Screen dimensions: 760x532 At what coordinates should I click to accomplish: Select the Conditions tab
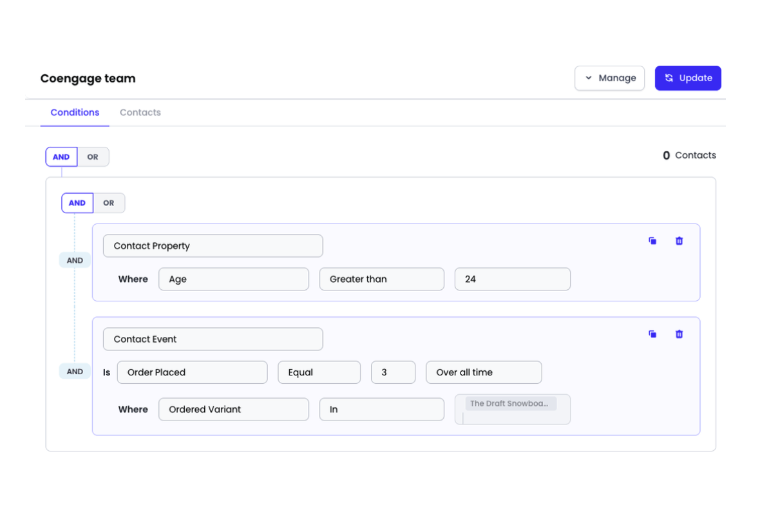[x=75, y=113]
